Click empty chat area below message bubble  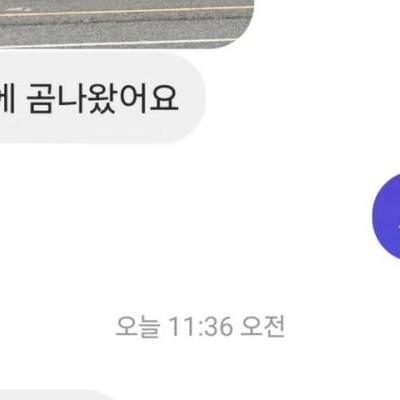[167, 217]
